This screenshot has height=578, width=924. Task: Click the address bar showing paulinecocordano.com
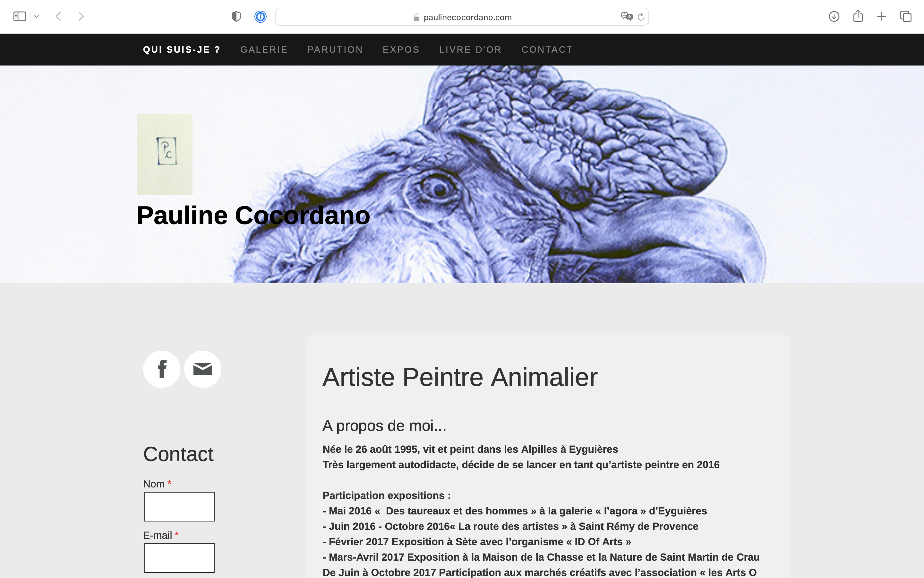tap(462, 17)
